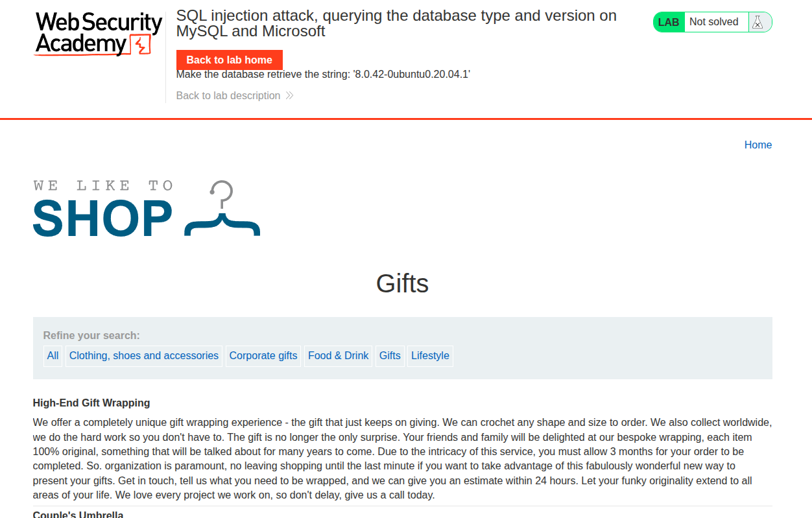Click the Not solved status label

pos(714,22)
